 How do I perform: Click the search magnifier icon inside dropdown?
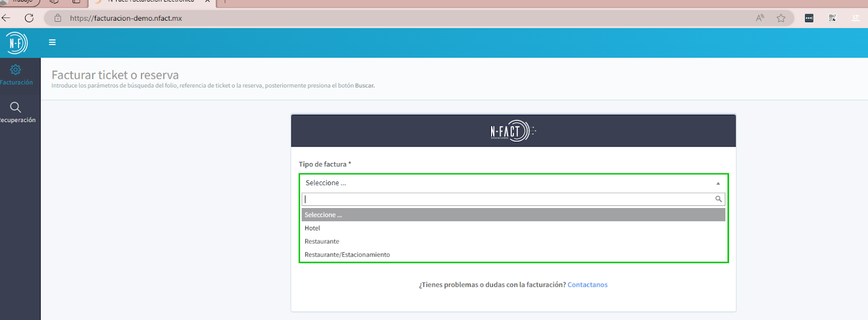718,199
